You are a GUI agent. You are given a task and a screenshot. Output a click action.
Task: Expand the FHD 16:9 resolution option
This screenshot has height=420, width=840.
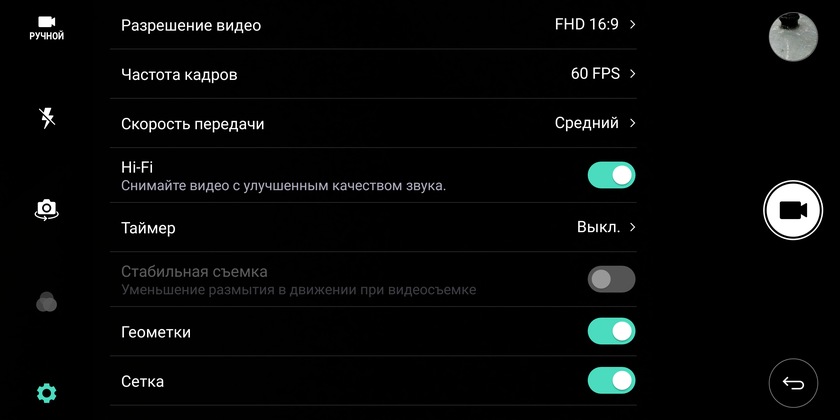(x=596, y=25)
